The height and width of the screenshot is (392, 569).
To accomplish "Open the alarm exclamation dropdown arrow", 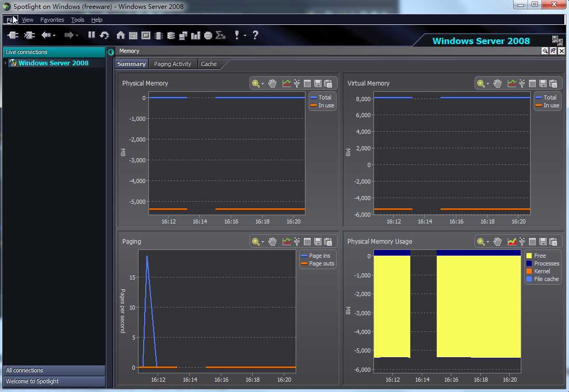I will [x=245, y=36].
